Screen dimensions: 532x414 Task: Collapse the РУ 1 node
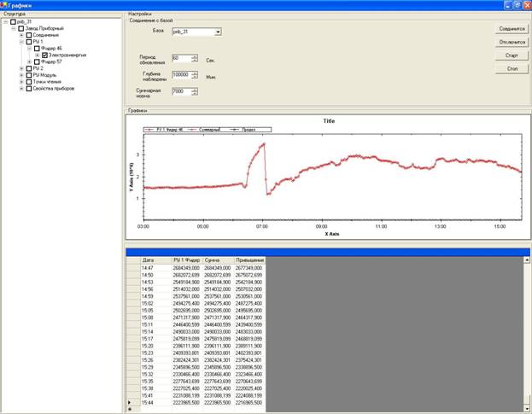[21, 42]
